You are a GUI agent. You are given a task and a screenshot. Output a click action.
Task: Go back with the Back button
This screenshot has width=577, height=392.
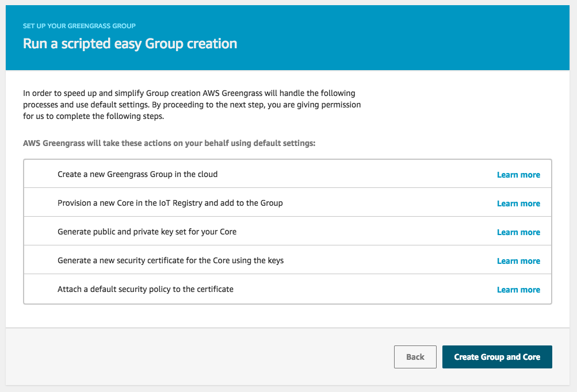[x=415, y=357]
